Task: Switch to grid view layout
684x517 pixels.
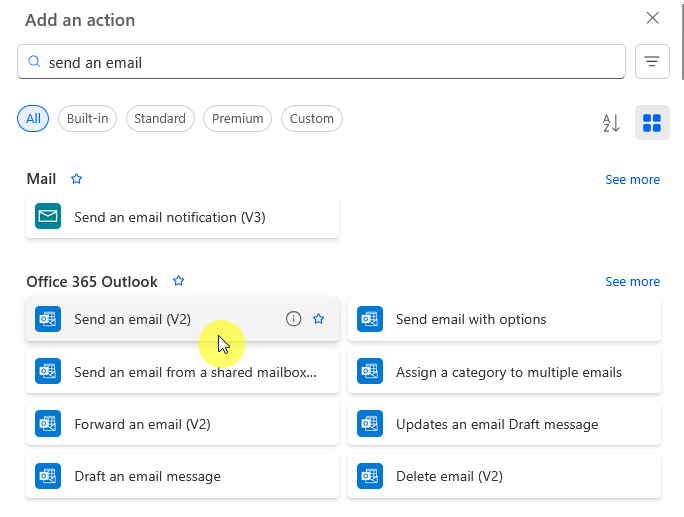Action: coord(652,123)
